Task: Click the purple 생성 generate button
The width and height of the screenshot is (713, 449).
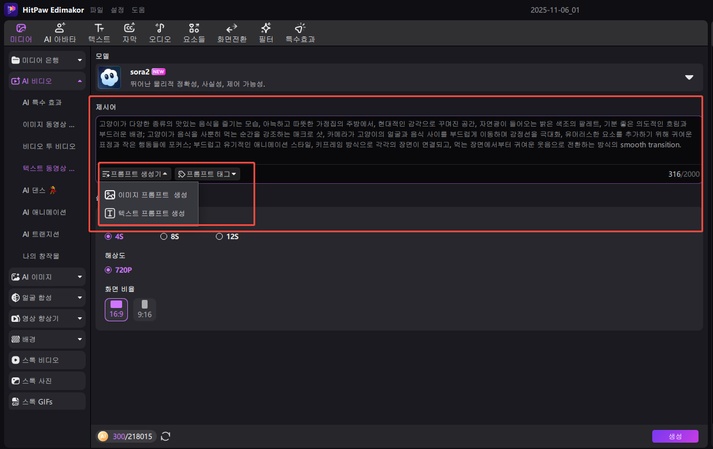Action: coord(675,436)
